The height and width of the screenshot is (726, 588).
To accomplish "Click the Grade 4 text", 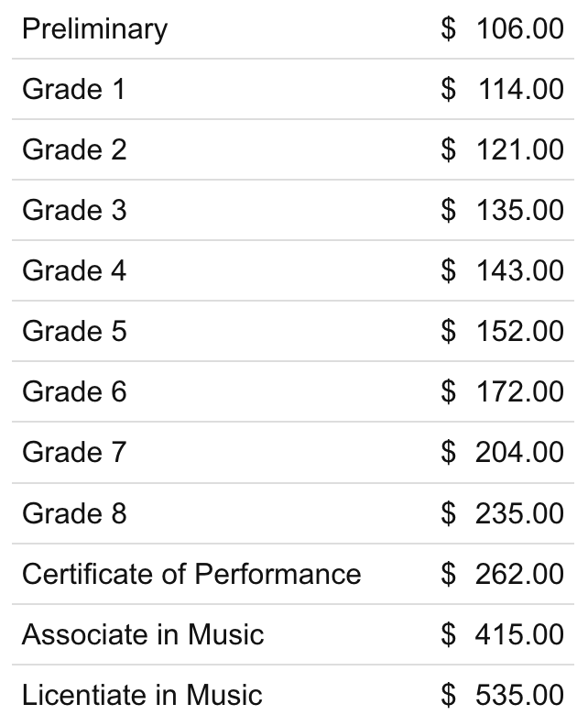I will (x=74, y=271).
